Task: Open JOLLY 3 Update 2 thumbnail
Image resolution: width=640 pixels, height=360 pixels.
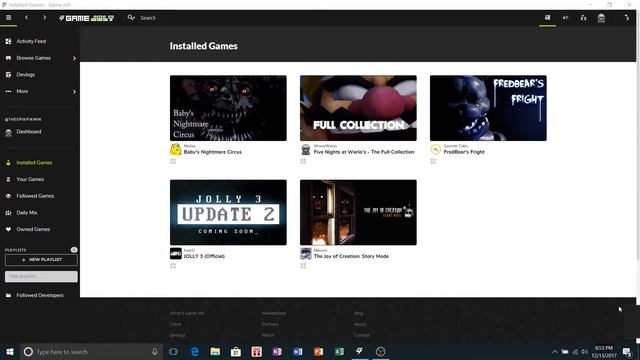Action: click(x=228, y=212)
